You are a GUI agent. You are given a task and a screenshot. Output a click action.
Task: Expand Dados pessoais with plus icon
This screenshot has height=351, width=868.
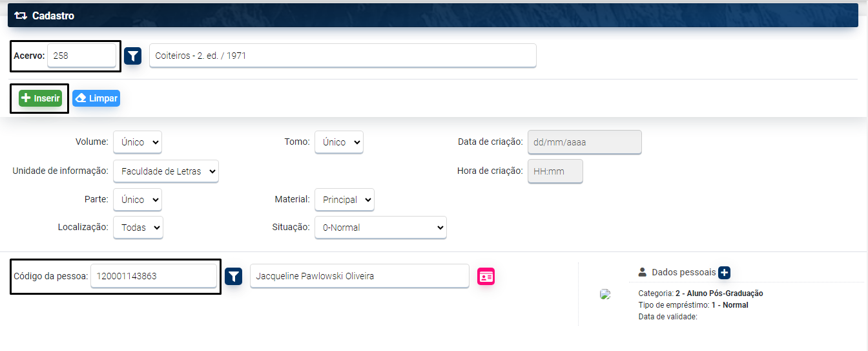(x=724, y=273)
